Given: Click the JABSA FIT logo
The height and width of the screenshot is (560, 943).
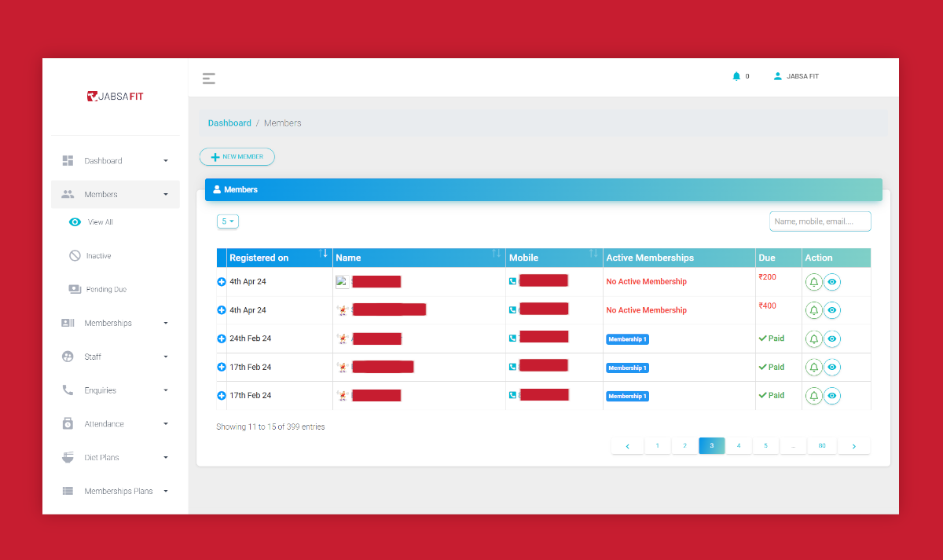Looking at the screenshot, I should [115, 96].
